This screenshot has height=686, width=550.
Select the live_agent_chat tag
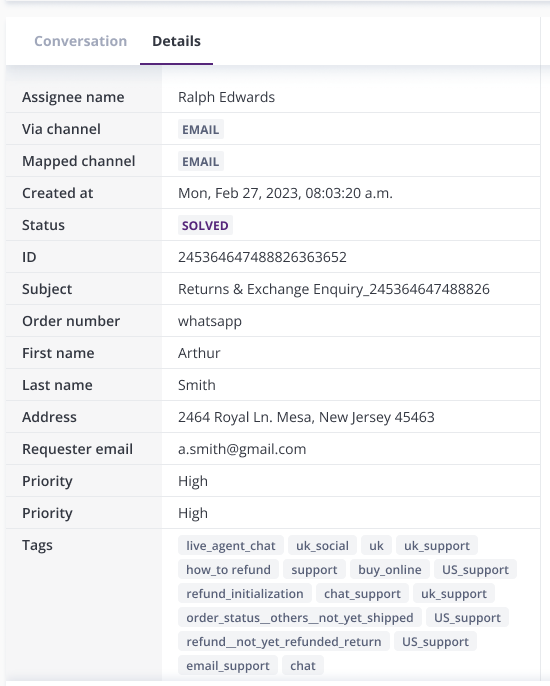point(231,546)
